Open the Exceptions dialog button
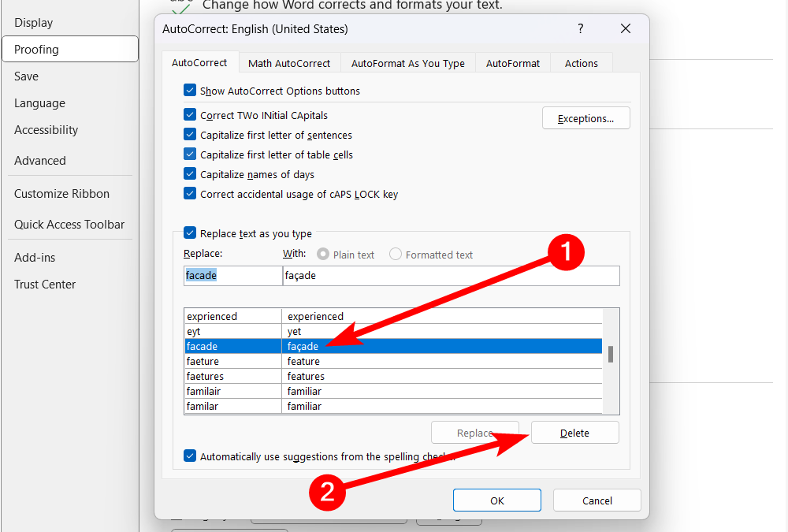This screenshot has height=532, width=788. (x=586, y=118)
